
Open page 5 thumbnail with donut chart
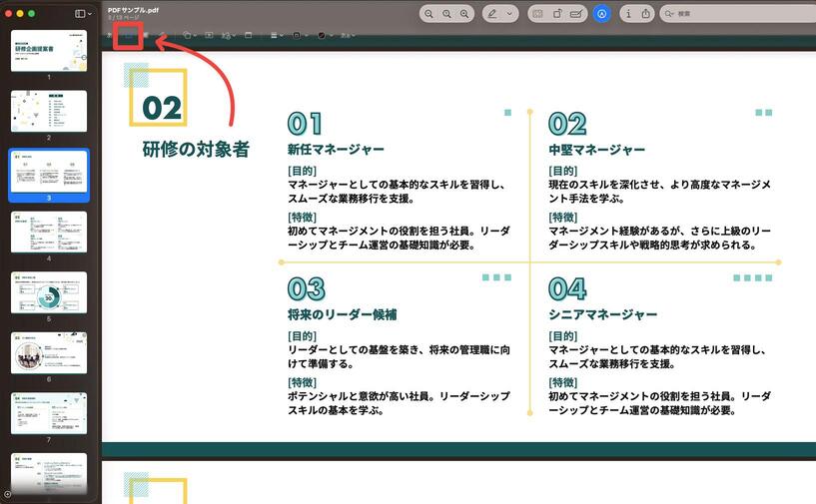[x=49, y=292]
